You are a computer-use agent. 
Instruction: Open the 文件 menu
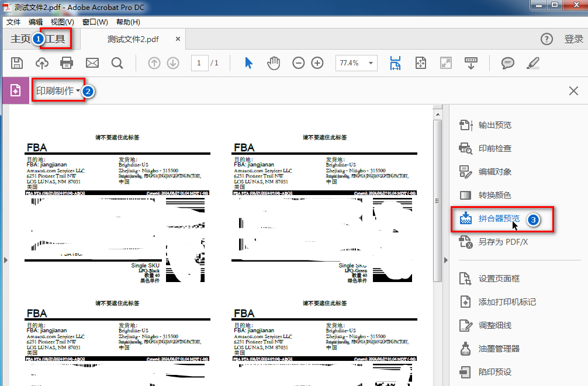coord(13,22)
